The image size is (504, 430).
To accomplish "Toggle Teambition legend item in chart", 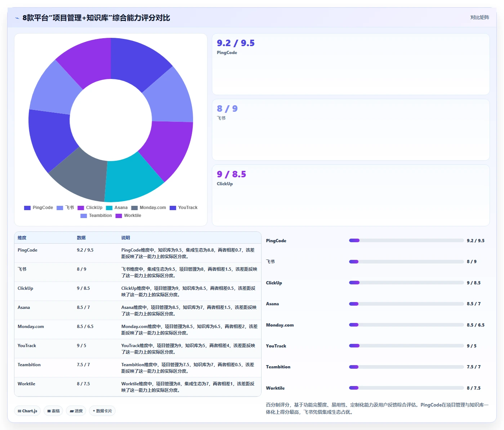I will point(96,216).
